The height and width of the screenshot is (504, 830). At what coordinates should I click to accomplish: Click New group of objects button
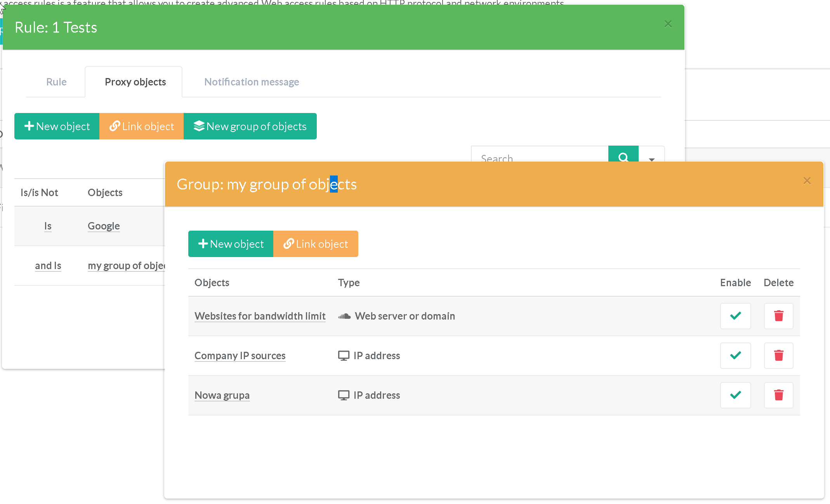pyautogui.click(x=250, y=126)
